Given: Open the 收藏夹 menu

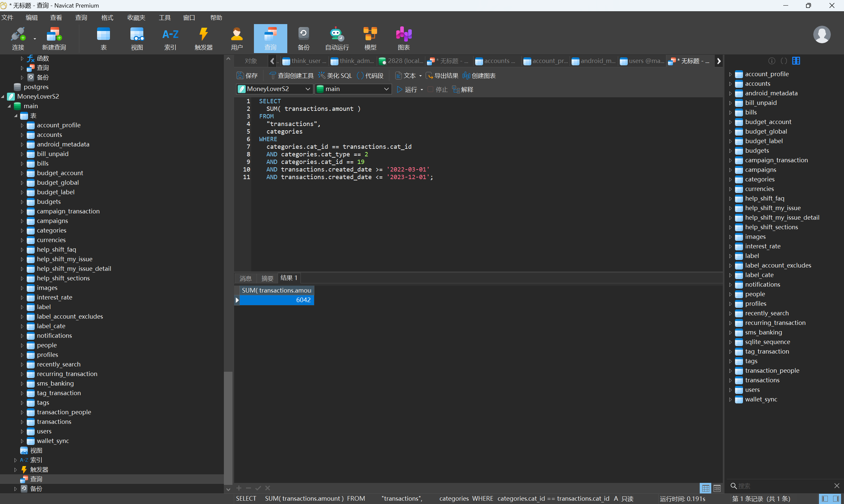Looking at the screenshot, I should point(136,18).
